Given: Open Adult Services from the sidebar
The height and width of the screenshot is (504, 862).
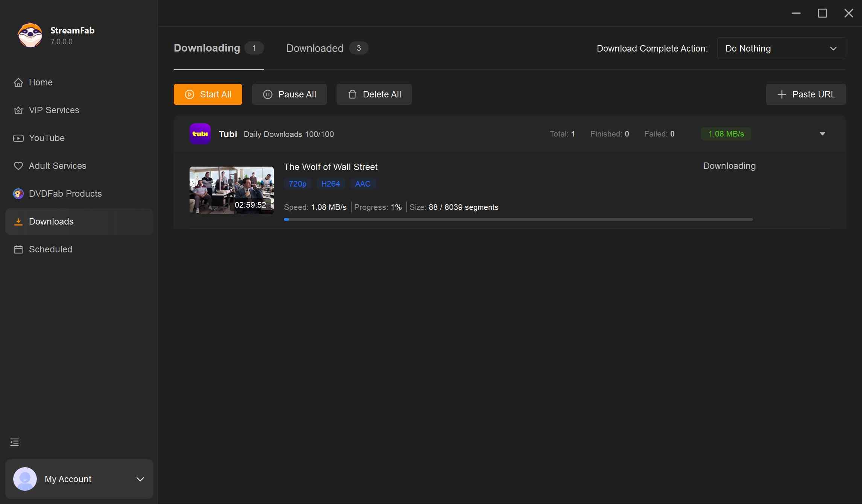Looking at the screenshot, I should click(57, 165).
